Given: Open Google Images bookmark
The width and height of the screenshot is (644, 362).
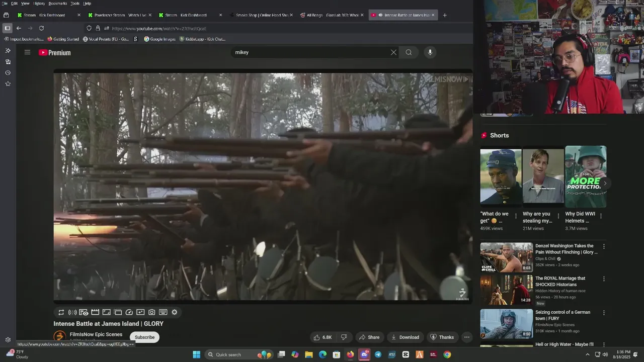Looking at the screenshot, I should coord(159,39).
